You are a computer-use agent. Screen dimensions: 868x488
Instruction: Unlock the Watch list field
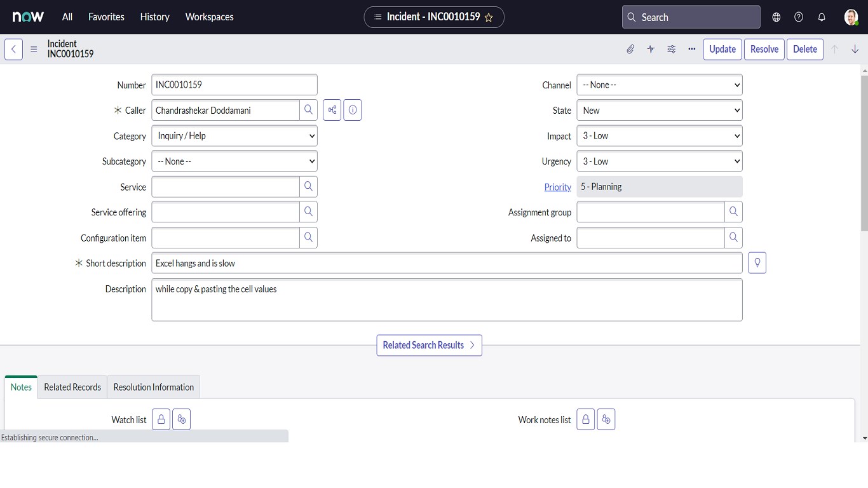coord(161,419)
